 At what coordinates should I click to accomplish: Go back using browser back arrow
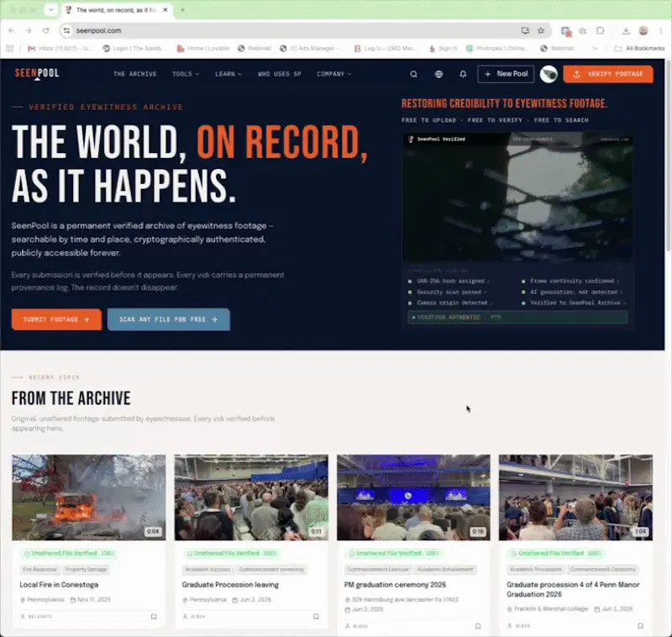click(x=11, y=30)
